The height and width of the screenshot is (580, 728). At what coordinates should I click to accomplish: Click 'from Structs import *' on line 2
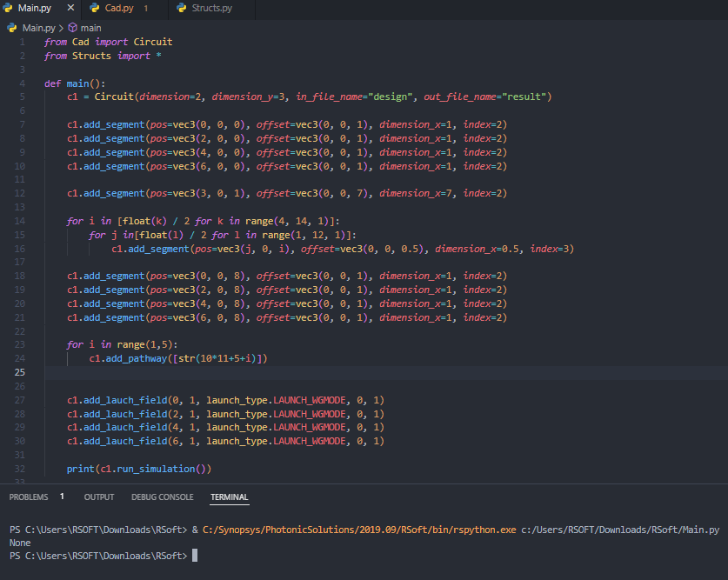click(103, 56)
